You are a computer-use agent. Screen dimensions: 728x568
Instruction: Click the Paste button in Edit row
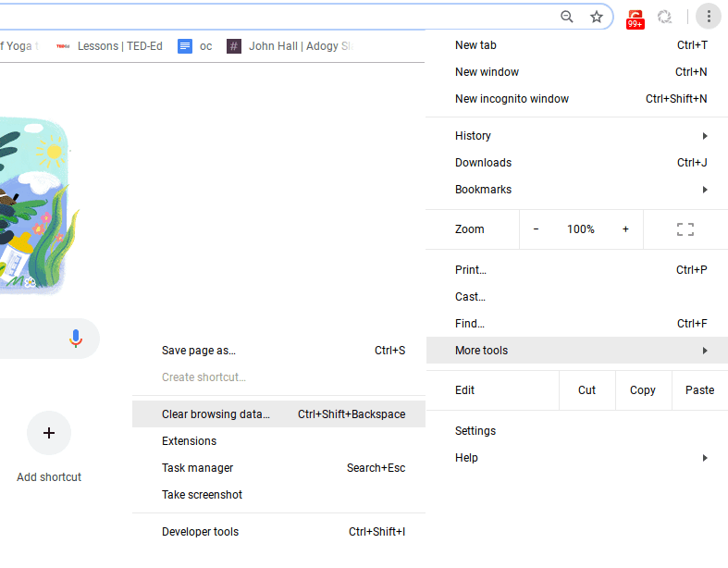click(699, 390)
